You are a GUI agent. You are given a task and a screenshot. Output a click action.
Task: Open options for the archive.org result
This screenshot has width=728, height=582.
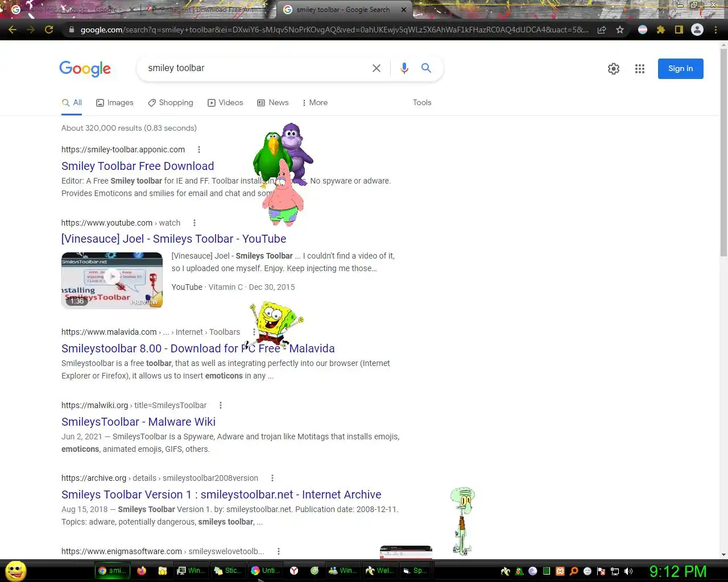272,478
